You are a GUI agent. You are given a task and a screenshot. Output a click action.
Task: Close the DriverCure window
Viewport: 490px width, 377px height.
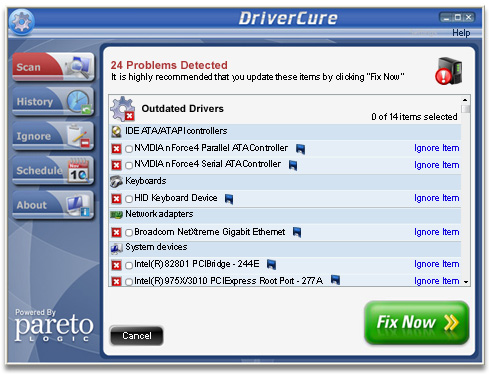(x=469, y=17)
